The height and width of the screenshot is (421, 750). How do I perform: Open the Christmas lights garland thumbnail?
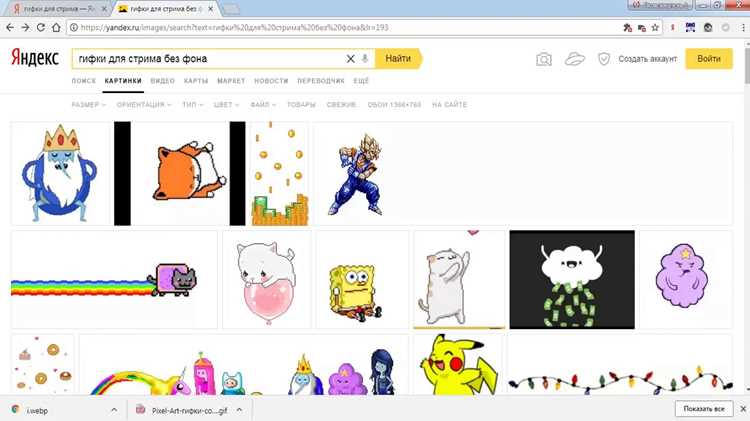point(620,365)
